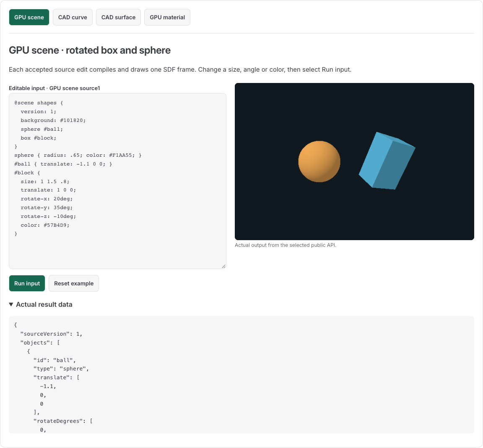The image size is (483, 448).
Task: Click the '"type": "sphere",' result line
Action: (61, 368)
